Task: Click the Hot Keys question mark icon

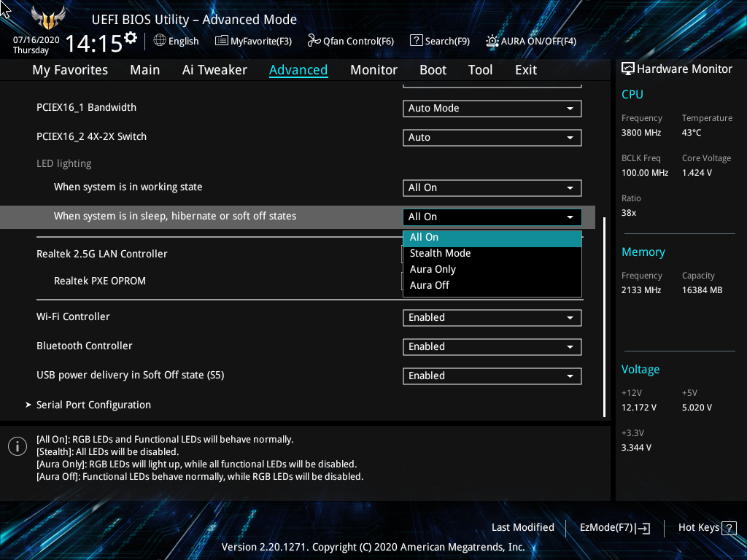Action: coord(729,528)
